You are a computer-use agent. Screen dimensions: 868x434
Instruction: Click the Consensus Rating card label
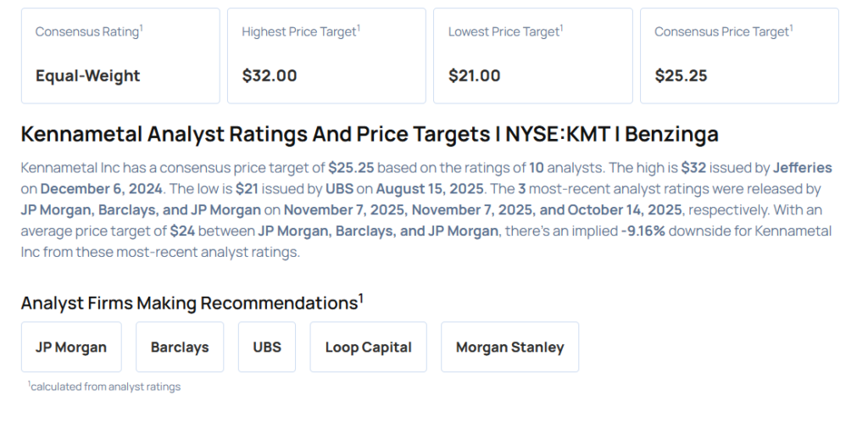point(87,32)
